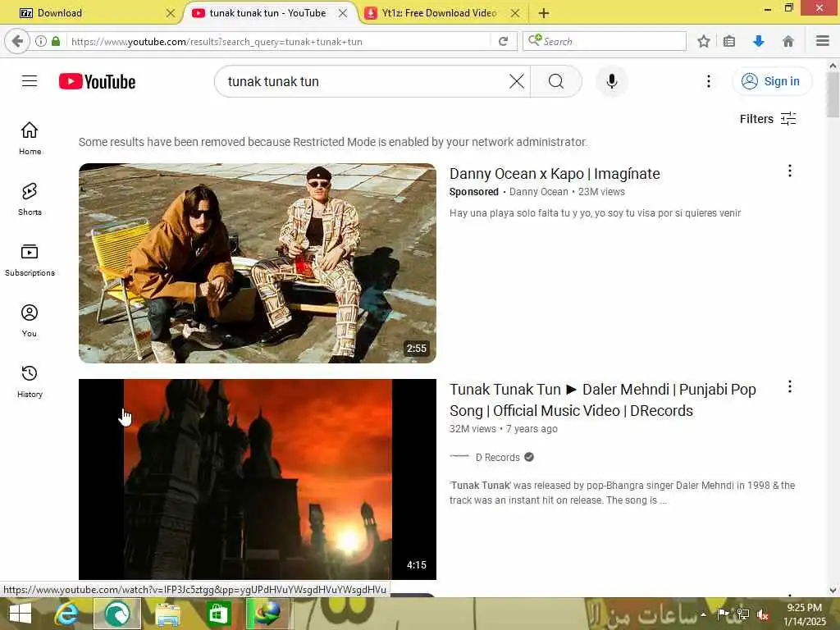Screen dimensions: 840x630
Task: Bookmark this page with star icon
Action: click(x=703, y=41)
